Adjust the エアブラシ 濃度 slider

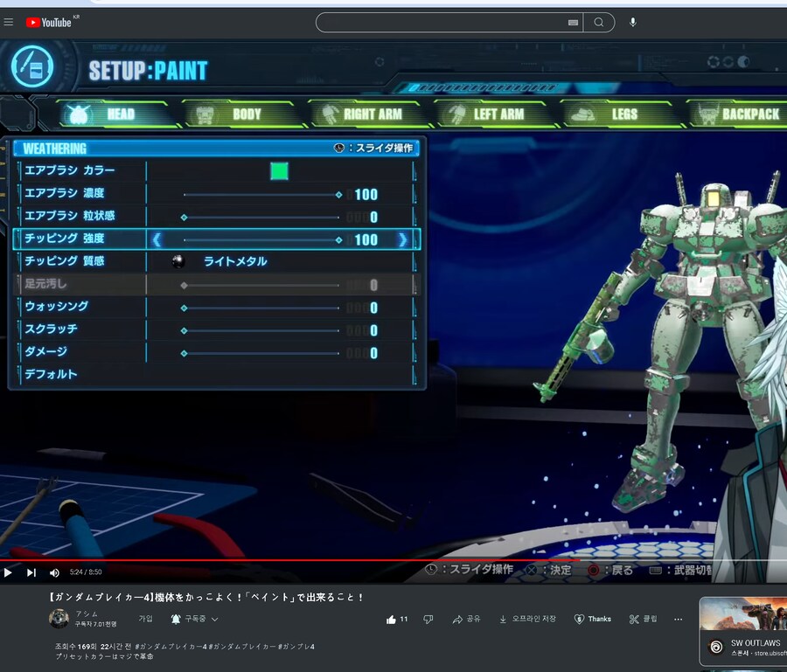pyautogui.click(x=262, y=195)
